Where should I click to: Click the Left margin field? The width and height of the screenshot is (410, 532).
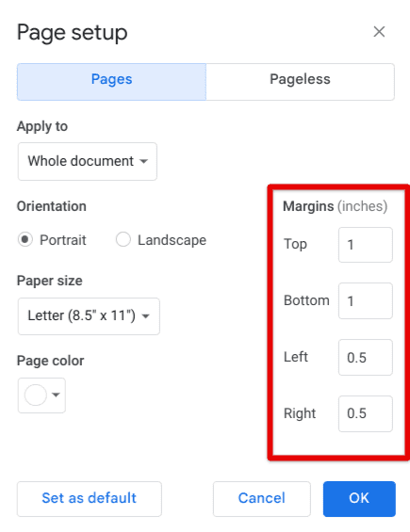pos(366,357)
